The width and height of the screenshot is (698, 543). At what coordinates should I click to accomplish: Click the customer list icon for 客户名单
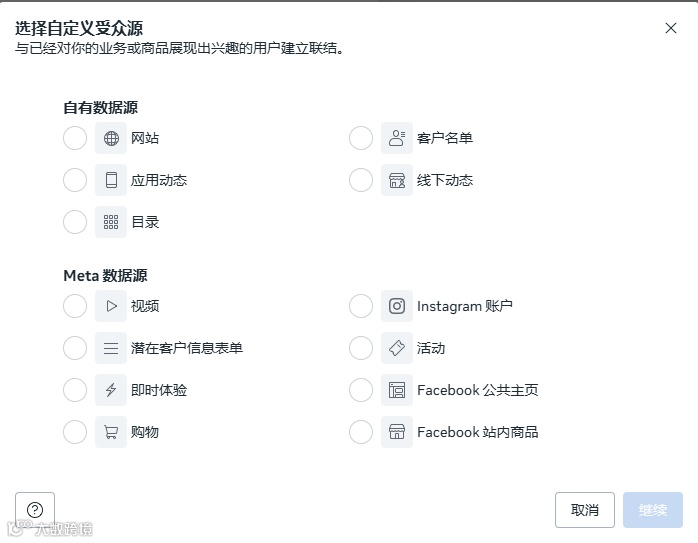pyautogui.click(x=397, y=138)
